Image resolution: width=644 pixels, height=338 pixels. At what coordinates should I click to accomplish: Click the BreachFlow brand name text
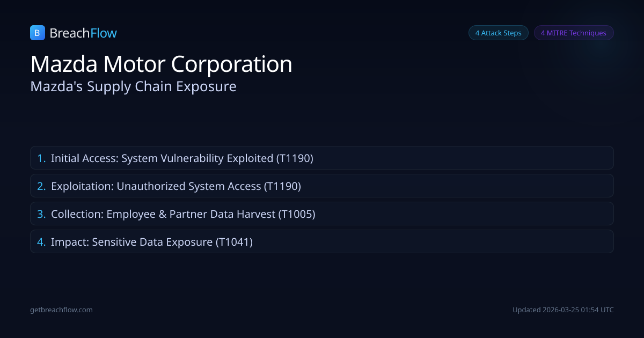pos(83,33)
